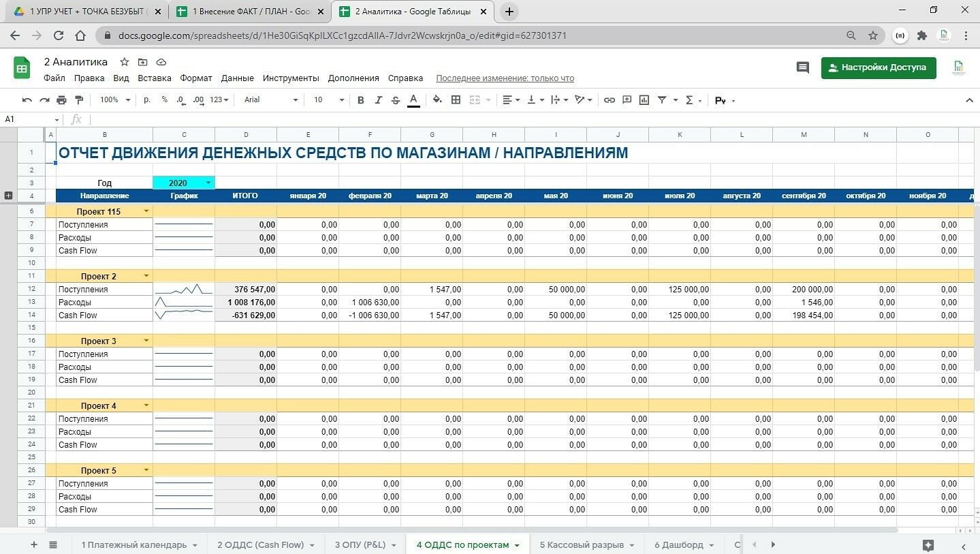Open text wrapping dropdown

(x=559, y=100)
